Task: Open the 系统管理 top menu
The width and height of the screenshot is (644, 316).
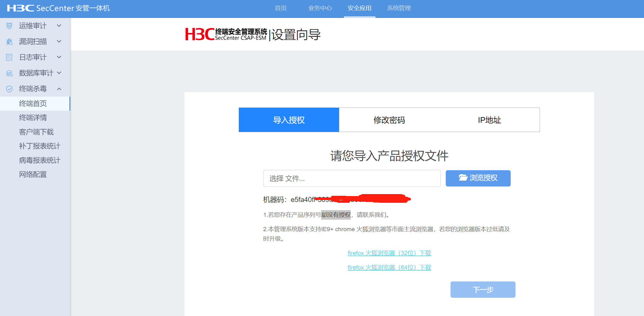Action: tap(399, 8)
